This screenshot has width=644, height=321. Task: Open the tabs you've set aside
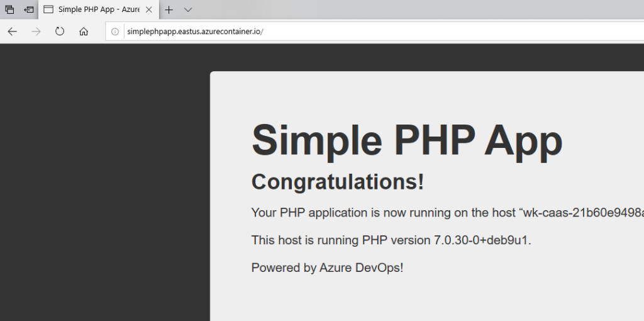(9, 9)
